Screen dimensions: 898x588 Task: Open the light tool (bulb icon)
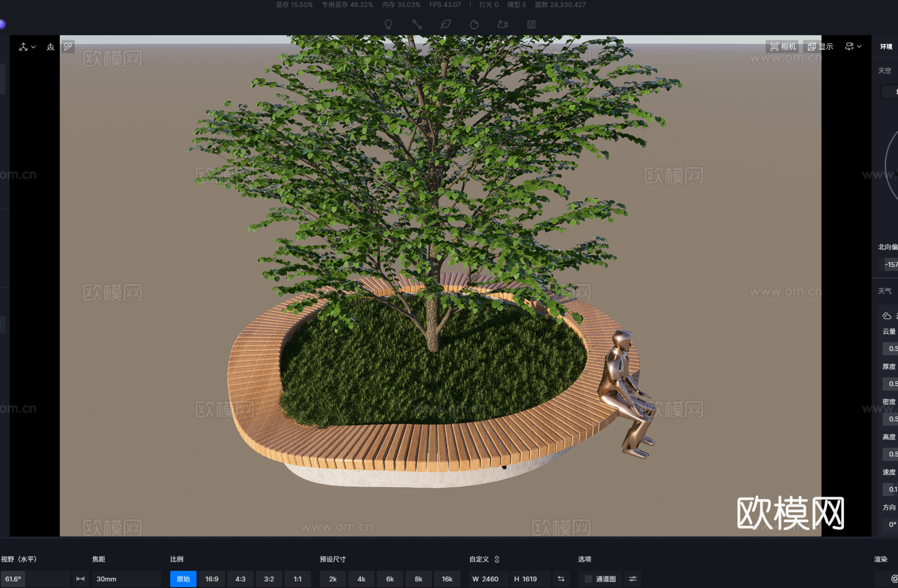pyautogui.click(x=388, y=24)
